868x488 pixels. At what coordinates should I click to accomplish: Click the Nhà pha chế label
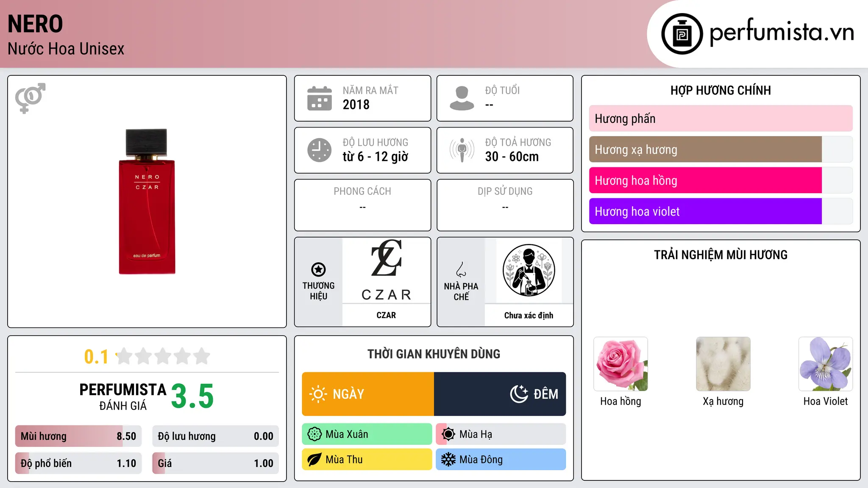pos(461,291)
